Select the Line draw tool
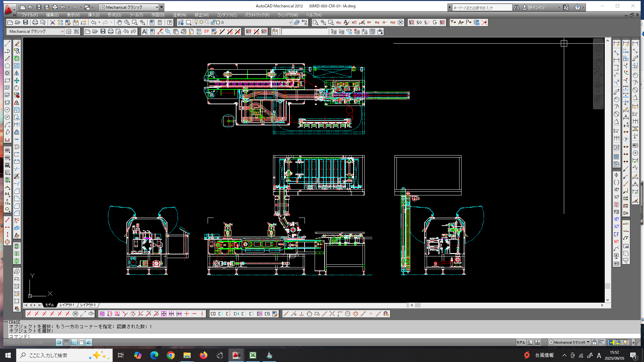Image resolution: width=644 pixels, height=362 pixels. 7,44
